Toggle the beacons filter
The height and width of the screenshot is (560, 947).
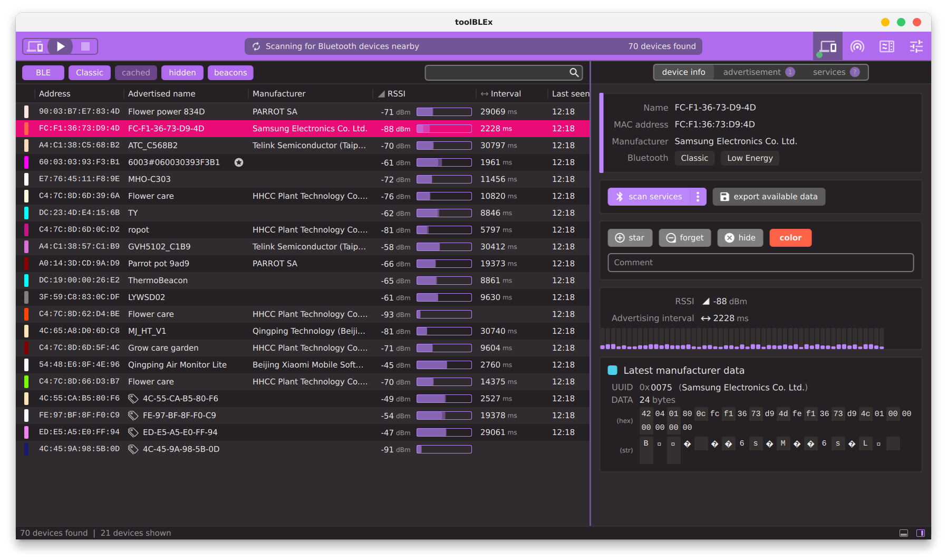coord(230,73)
